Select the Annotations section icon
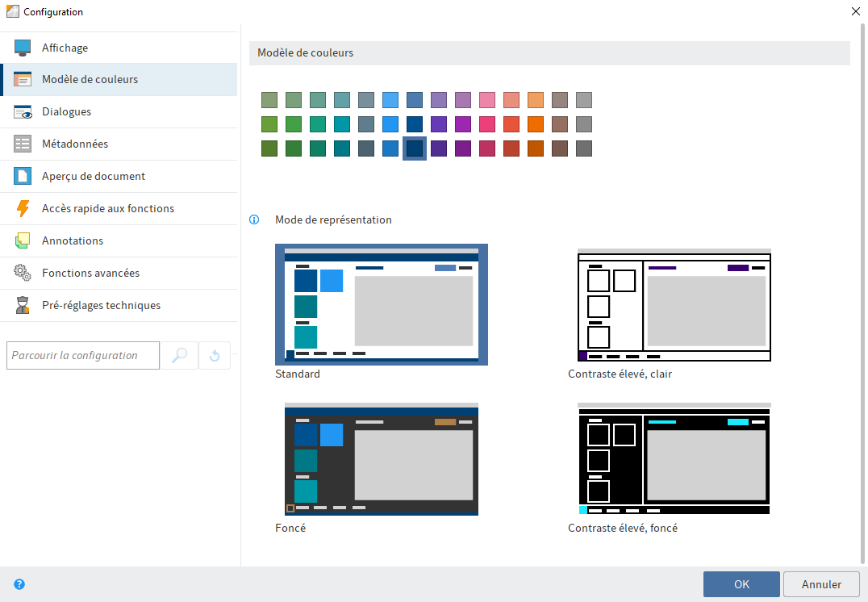Viewport: 868px width, 602px height. point(22,240)
